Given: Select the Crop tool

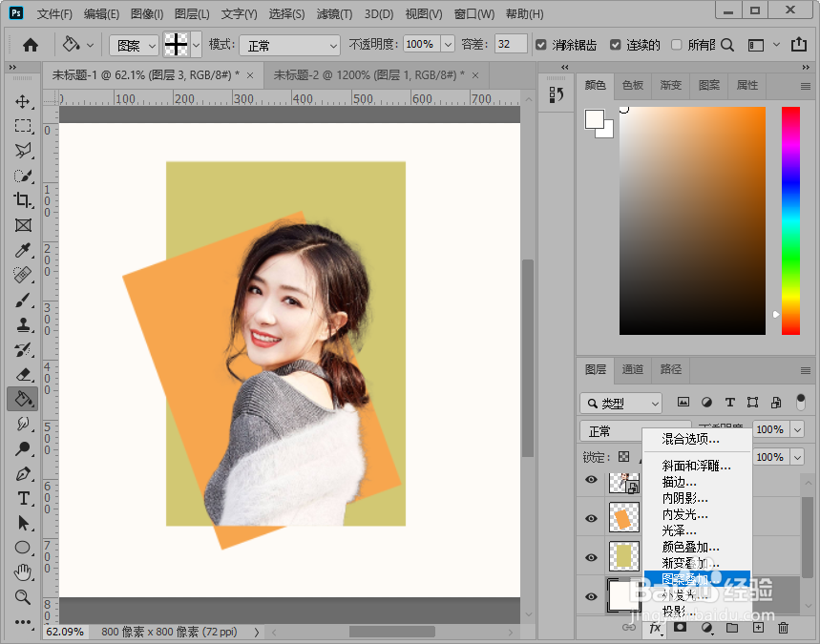Looking at the screenshot, I should tap(23, 200).
